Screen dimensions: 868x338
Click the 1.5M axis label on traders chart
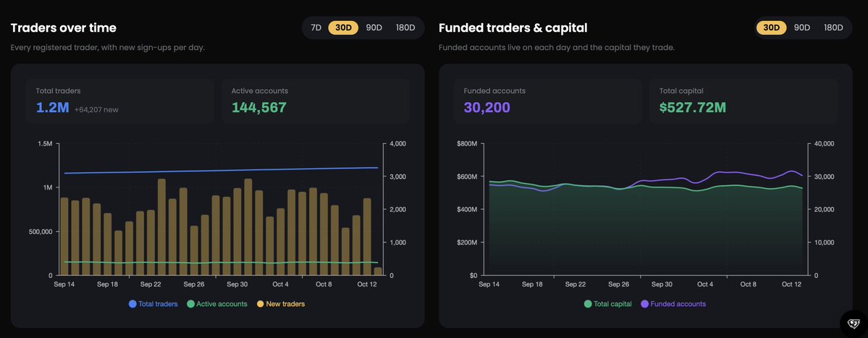[x=46, y=144]
